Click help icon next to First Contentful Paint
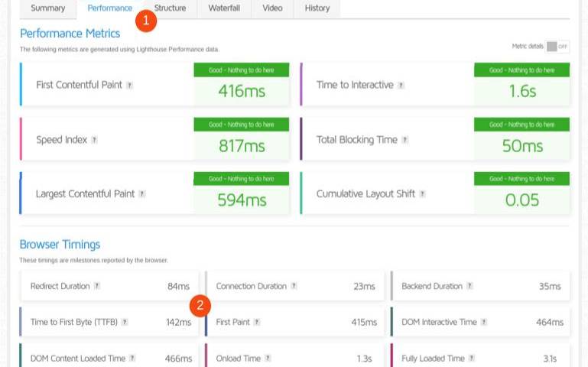The width and height of the screenshot is (588, 367). 129,85
